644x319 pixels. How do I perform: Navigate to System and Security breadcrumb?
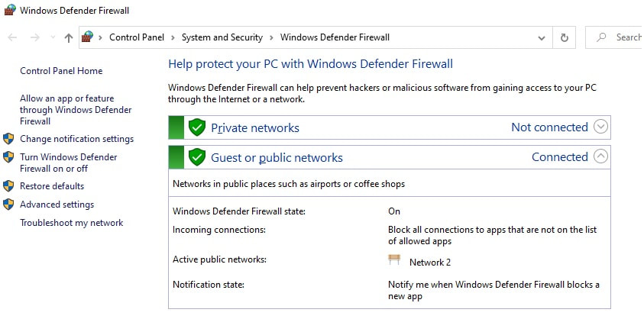click(222, 37)
